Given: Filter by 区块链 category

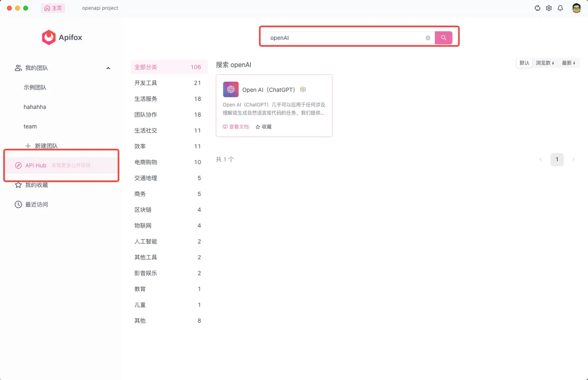Looking at the screenshot, I should [x=169, y=210].
